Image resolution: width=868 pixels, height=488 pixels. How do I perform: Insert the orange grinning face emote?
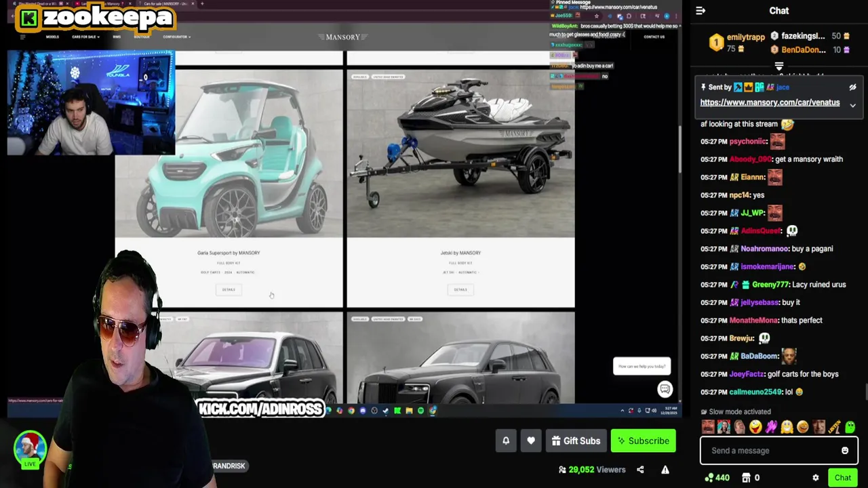(803, 427)
